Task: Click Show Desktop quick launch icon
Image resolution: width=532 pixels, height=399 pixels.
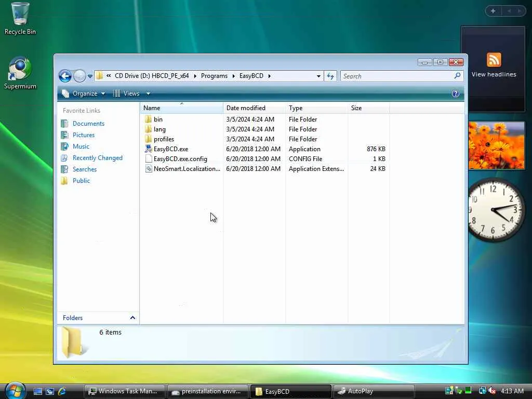Action: (37, 391)
